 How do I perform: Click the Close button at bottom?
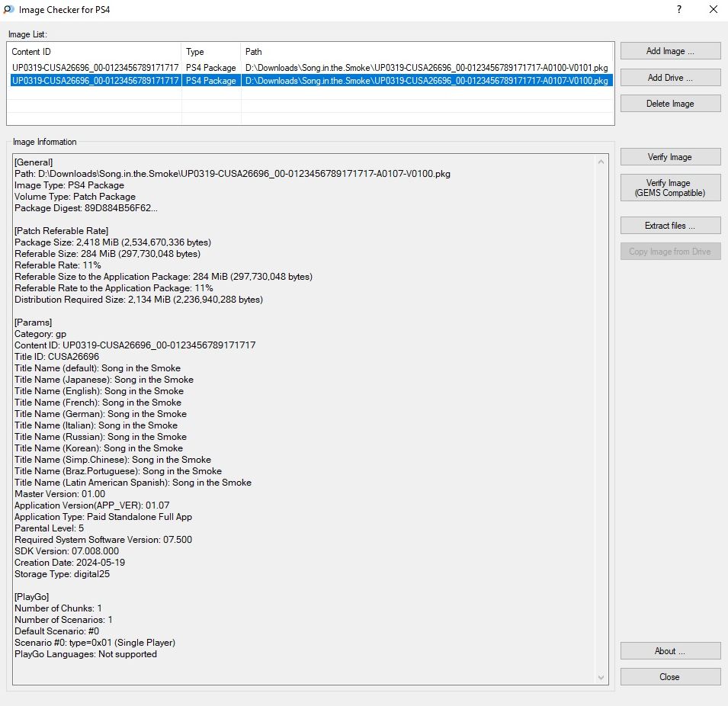coord(670,677)
